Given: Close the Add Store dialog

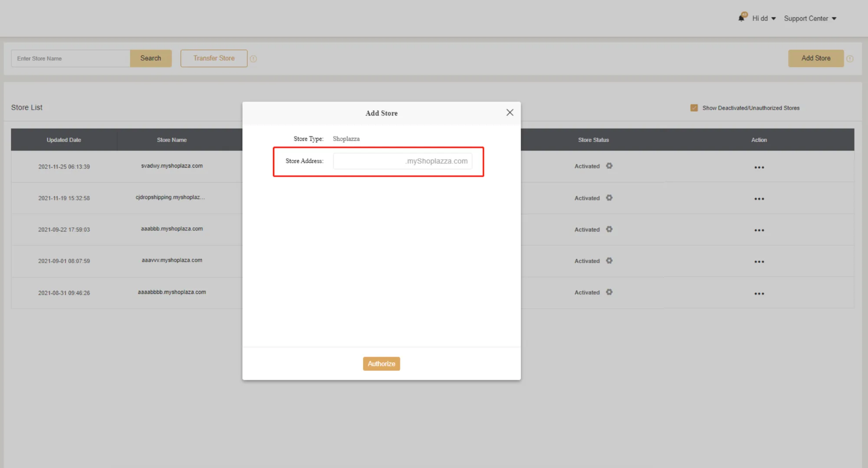Looking at the screenshot, I should [x=510, y=112].
